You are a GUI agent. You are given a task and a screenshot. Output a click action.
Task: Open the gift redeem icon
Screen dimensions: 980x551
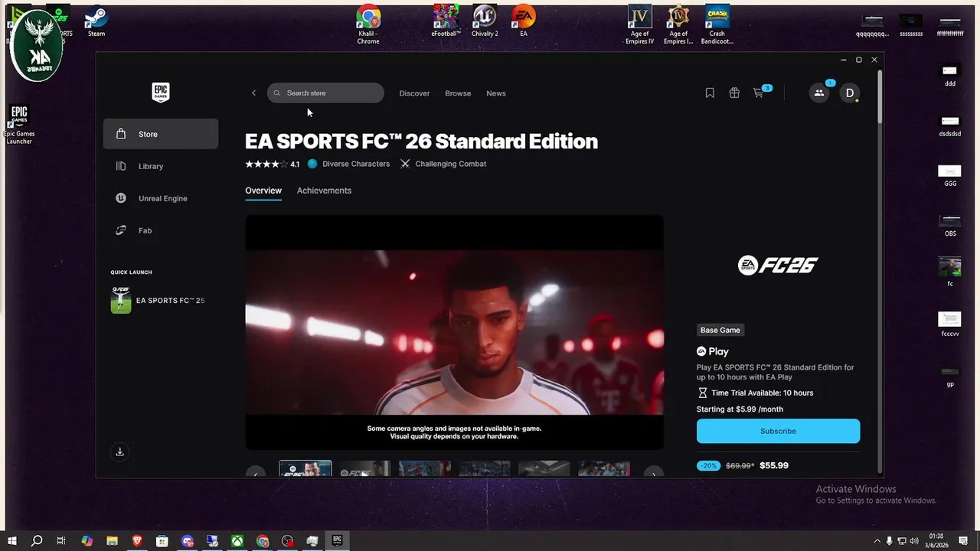click(734, 93)
